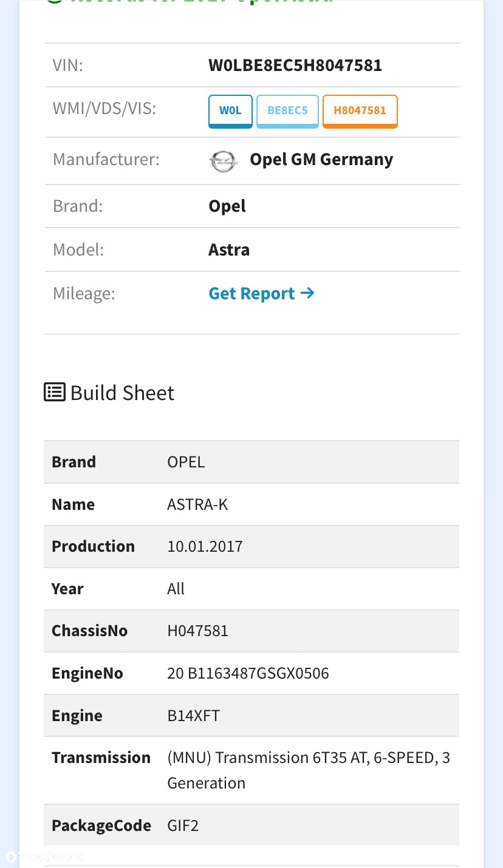Viewport: 503px width, 868px height.
Task: Select the H8047581 VIS badge
Action: point(360,111)
